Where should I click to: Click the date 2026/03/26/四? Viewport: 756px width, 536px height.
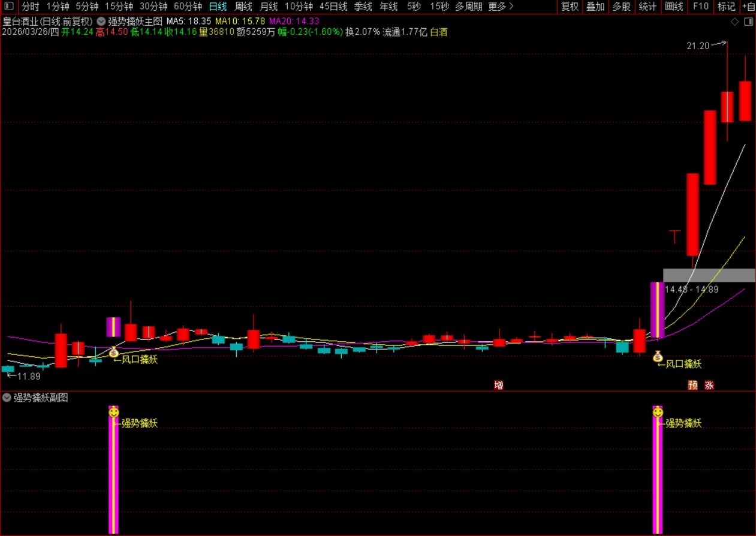click(31, 32)
